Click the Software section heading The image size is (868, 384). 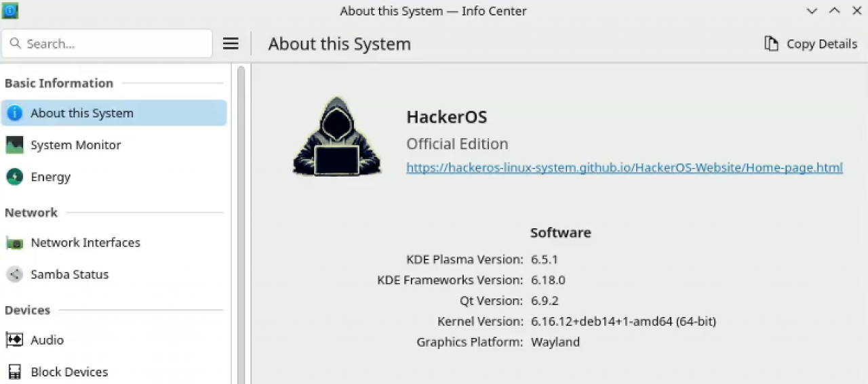[560, 233]
